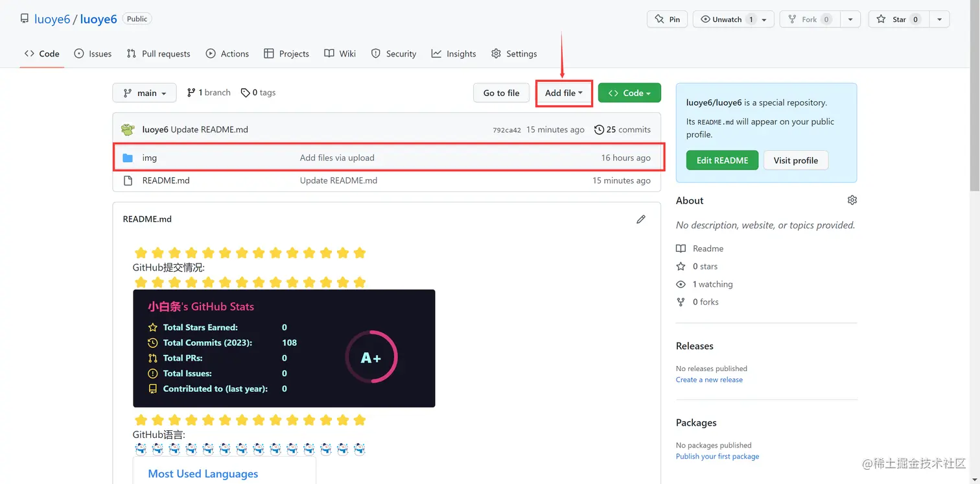Image resolution: width=980 pixels, height=484 pixels.
Task: Open the Add files via upload commit
Action: pyautogui.click(x=337, y=158)
